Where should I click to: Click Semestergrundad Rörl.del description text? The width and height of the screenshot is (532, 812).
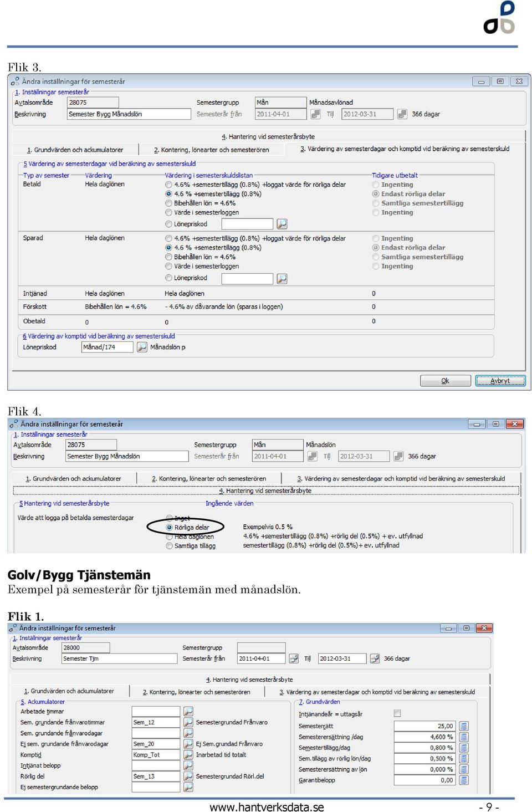[230, 777]
